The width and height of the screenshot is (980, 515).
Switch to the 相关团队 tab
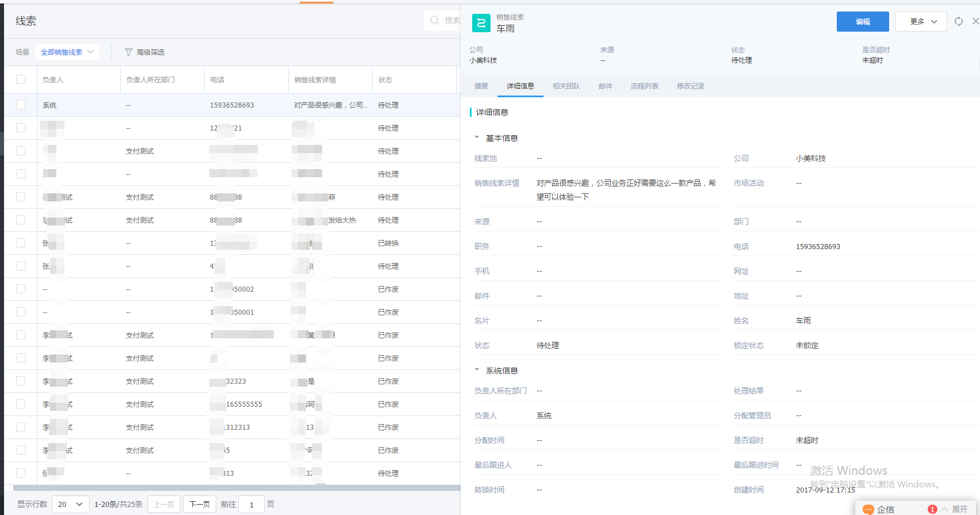point(566,86)
